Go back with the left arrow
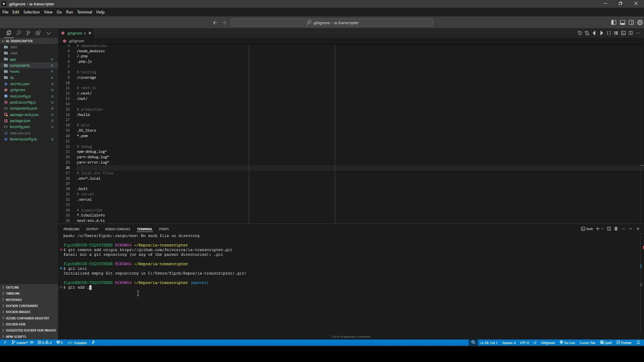Image resolution: width=644 pixels, height=362 pixels. click(215, 23)
